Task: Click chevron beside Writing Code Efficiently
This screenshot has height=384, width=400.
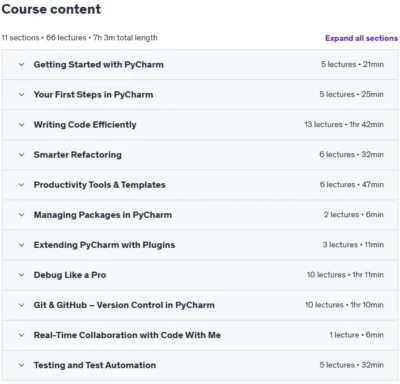Action: (21, 125)
